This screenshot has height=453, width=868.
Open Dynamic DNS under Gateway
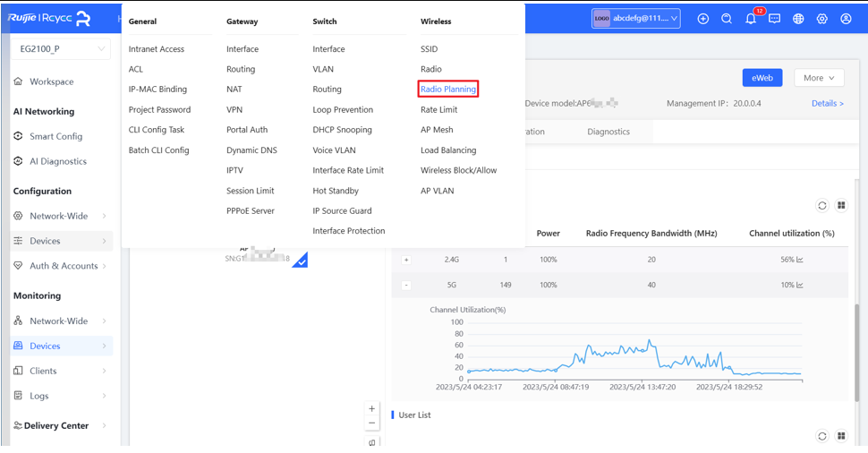(x=251, y=150)
